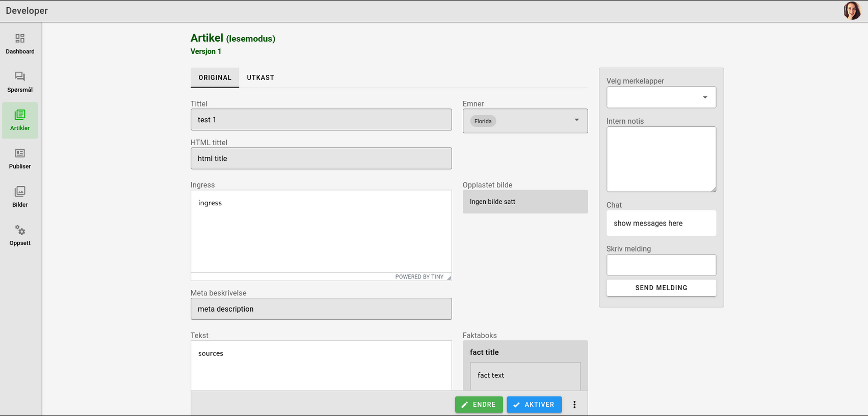Open the three-dot more options menu
Viewport: 868px width, 416px height.
point(574,405)
